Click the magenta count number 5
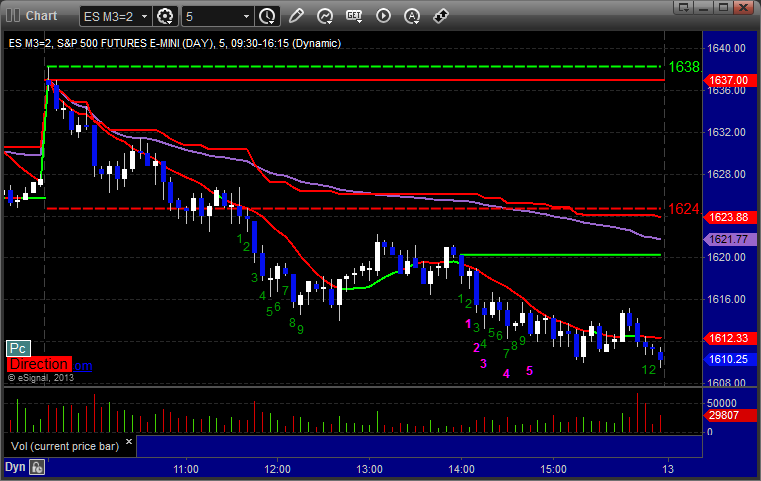This screenshot has height=481, width=761. [529, 371]
